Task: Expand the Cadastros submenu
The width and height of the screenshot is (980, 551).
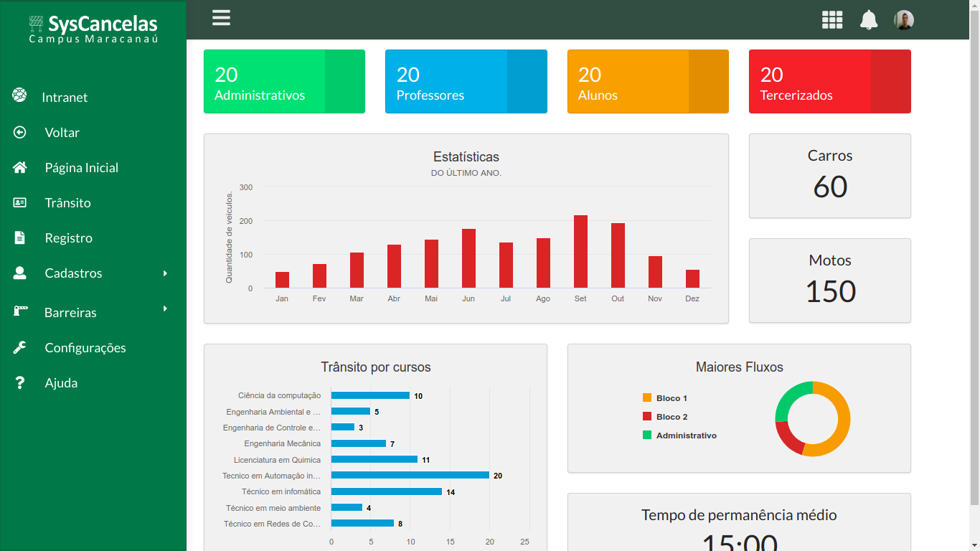Action: click(x=166, y=273)
